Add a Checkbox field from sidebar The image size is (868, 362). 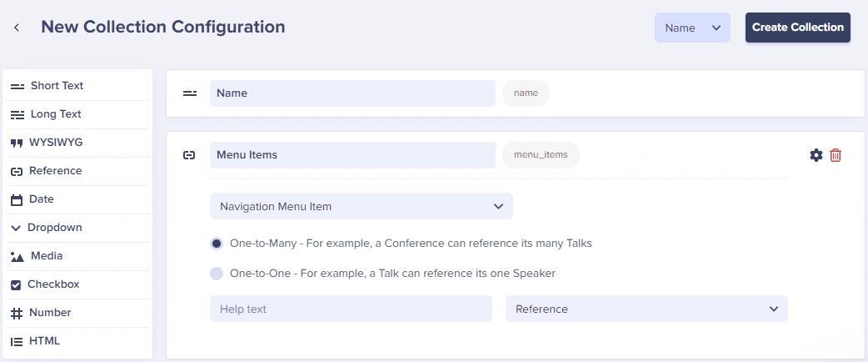pyautogui.click(x=53, y=284)
